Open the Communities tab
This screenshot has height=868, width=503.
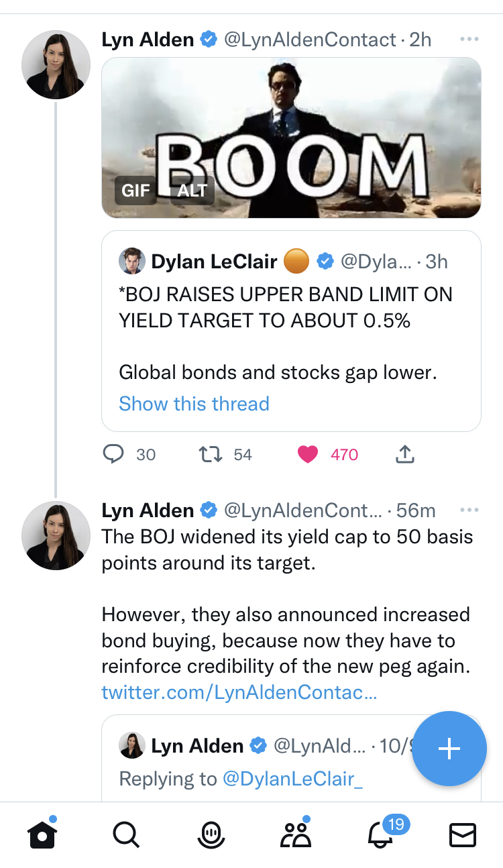[x=295, y=835]
